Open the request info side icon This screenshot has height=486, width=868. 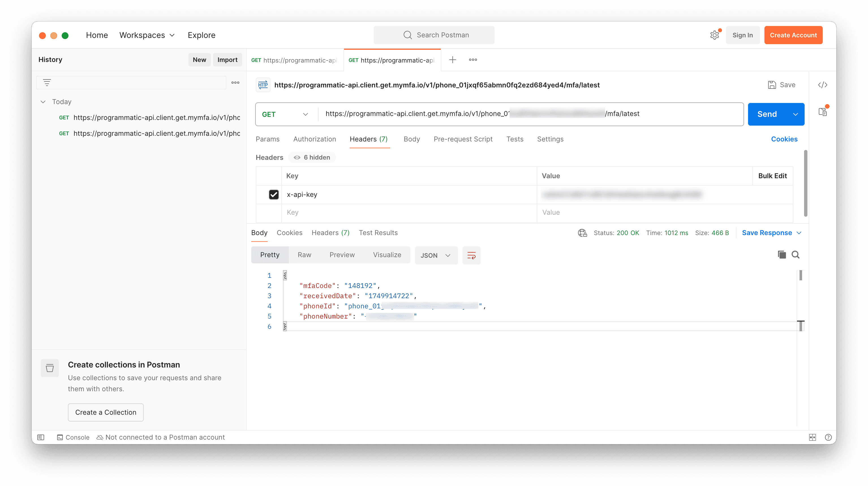(x=822, y=112)
